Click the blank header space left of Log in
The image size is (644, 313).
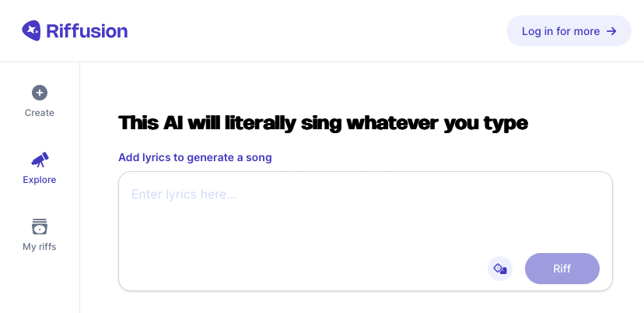point(317,31)
